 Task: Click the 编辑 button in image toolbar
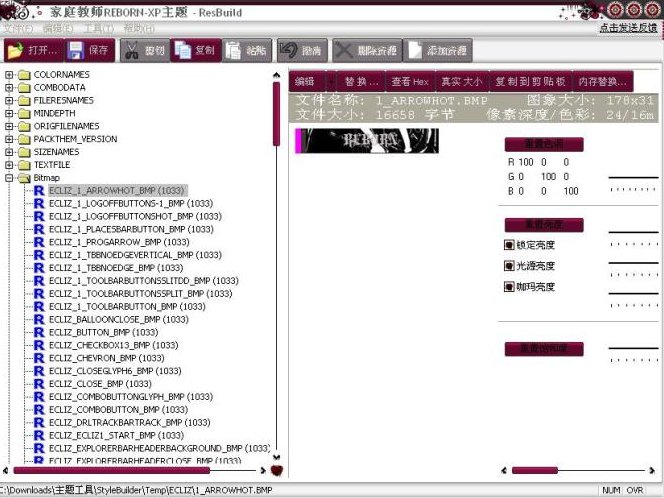pyautogui.click(x=307, y=81)
